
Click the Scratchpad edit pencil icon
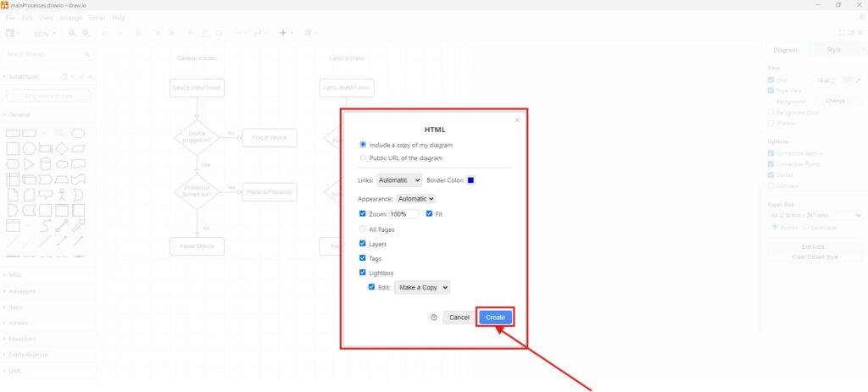click(82, 77)
